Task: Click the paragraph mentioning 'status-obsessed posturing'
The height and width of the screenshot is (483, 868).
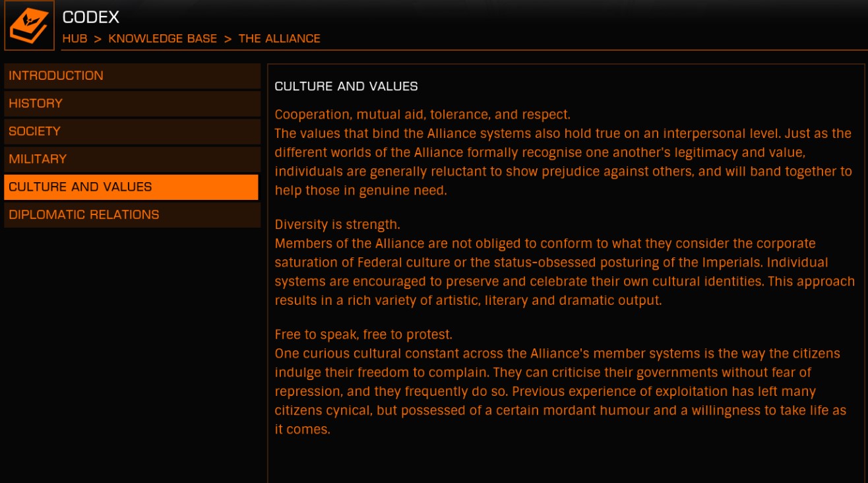Action: tap(565, 272)
